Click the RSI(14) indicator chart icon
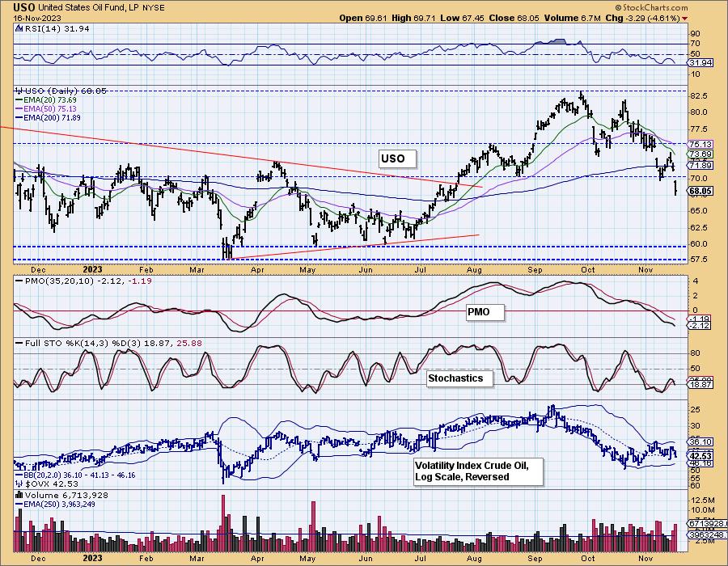Image resolution: width=728 pixels, height=566 pixels. [x=19, y=28]
